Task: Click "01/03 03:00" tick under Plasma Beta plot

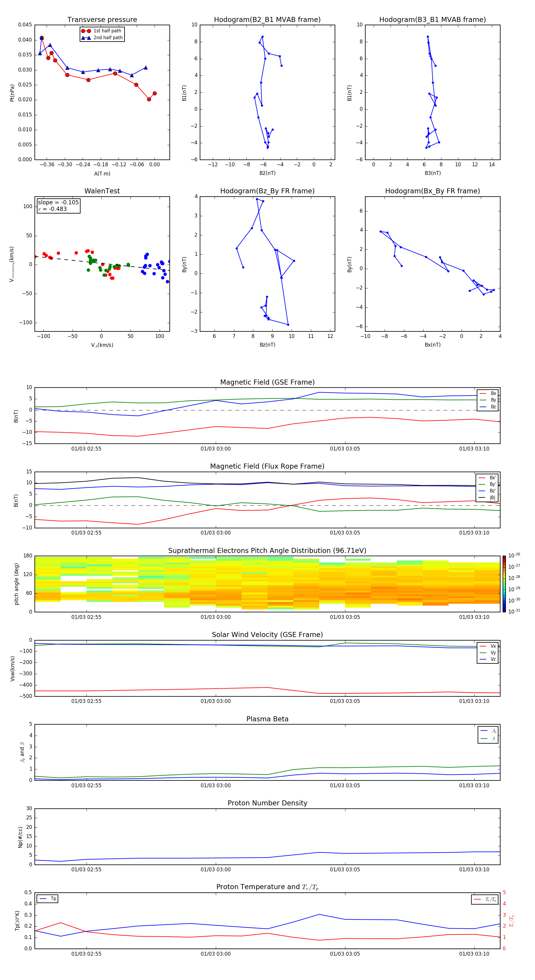Action: (x=215, y=785)
